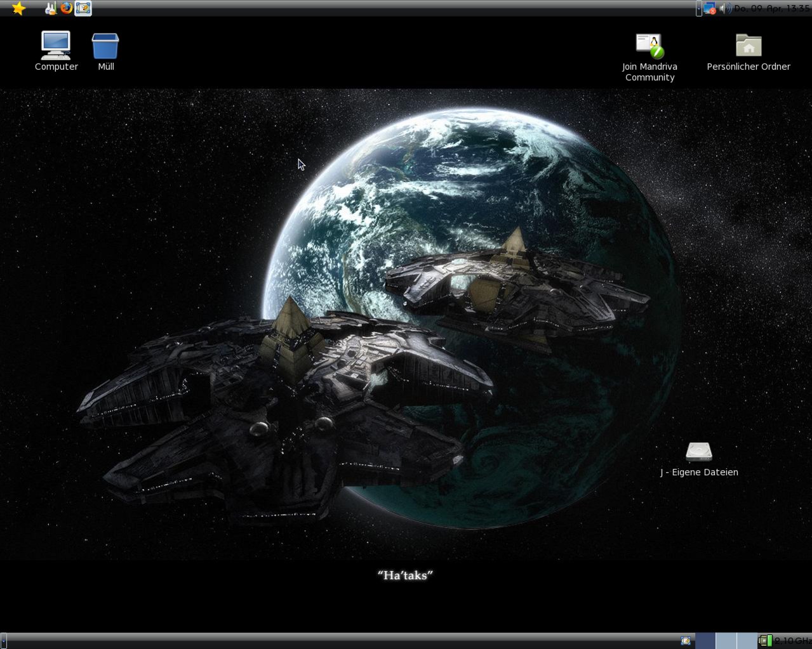Click the bottom panel left edge handle
Image resolution: width=812 pixels, height=649 pixels.
3,641
